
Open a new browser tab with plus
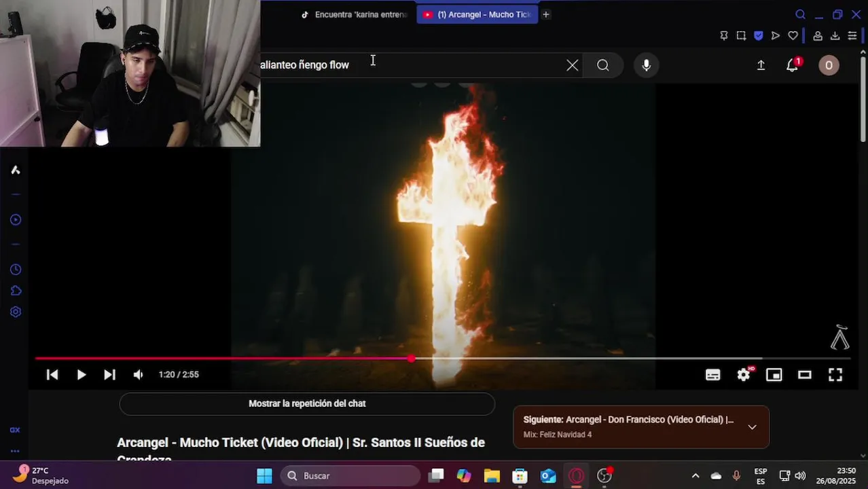coord(545,14)
